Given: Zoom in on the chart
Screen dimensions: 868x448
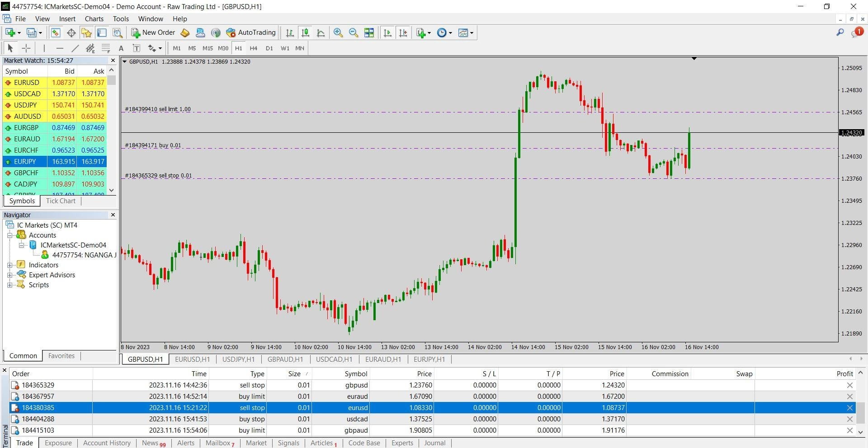Looking at the screenshot, I should point(338,33).
